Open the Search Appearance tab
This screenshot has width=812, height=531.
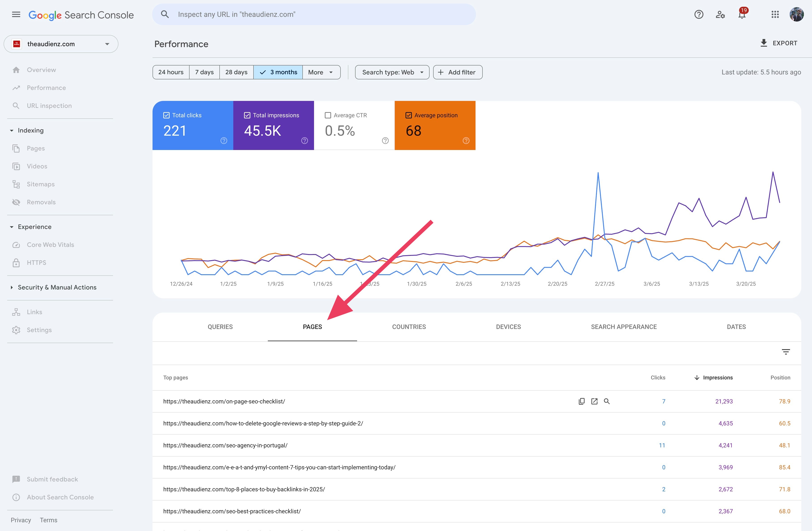click(624, 327)
